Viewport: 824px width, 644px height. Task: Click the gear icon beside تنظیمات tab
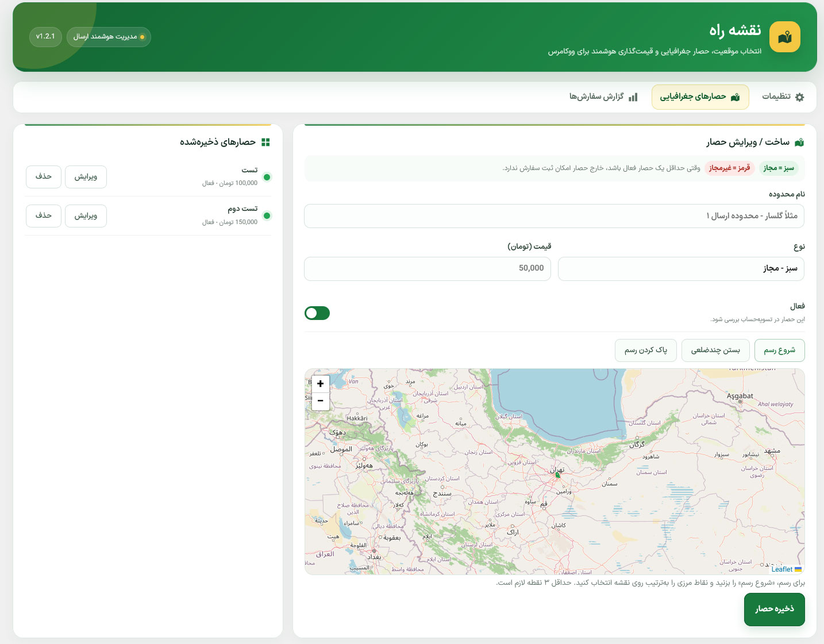(799, 97)
